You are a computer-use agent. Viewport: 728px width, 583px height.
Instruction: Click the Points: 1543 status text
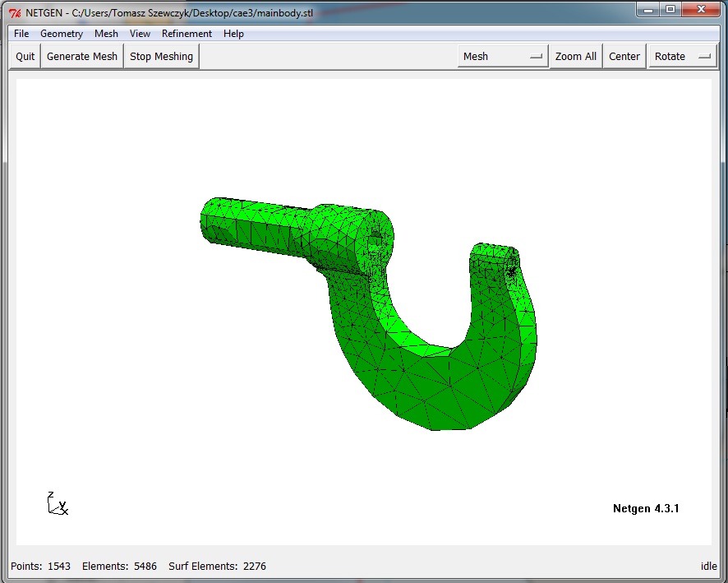[40, 566]
